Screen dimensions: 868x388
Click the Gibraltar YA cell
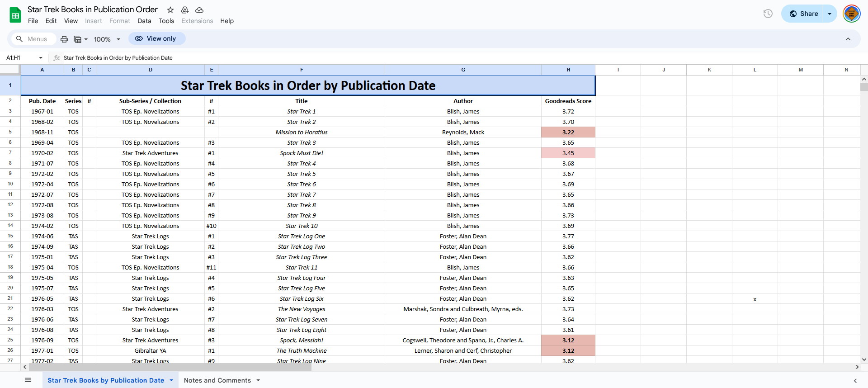(x=151, y=350)
